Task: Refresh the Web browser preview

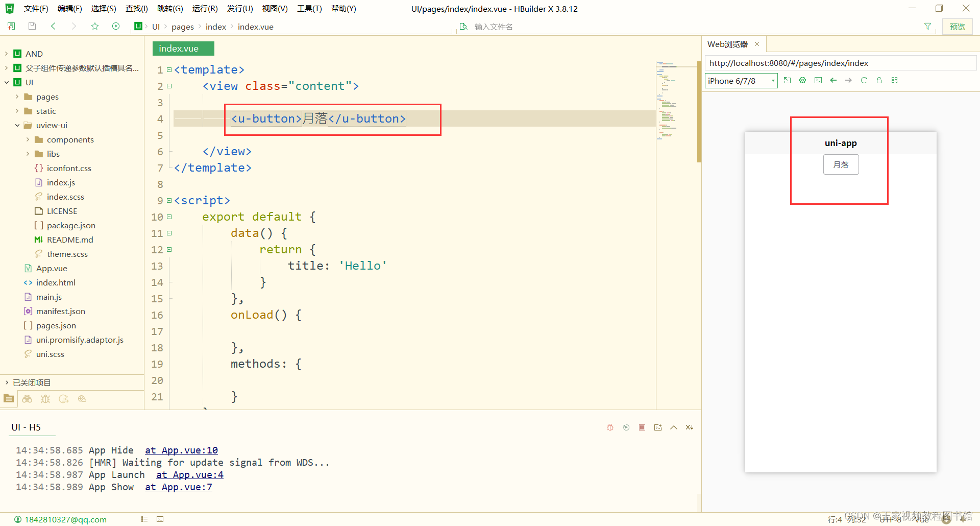Action: click(864, 80)
